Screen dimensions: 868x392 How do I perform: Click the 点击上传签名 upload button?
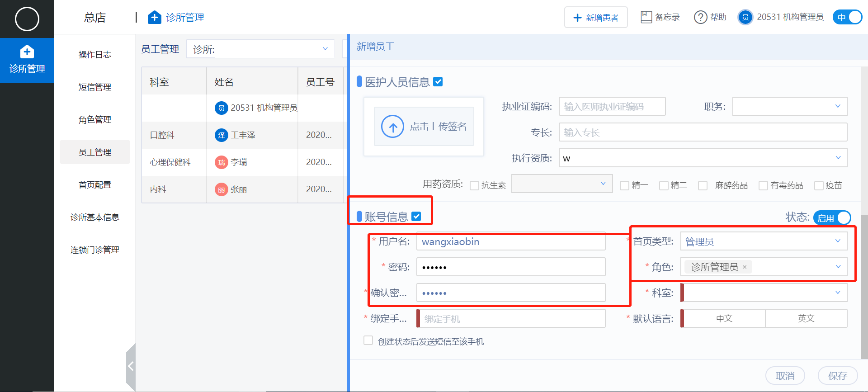[x=424, y=127]
